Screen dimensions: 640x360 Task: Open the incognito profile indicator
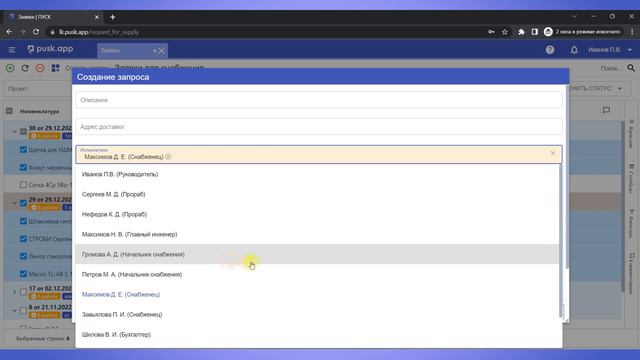point(582,32)
